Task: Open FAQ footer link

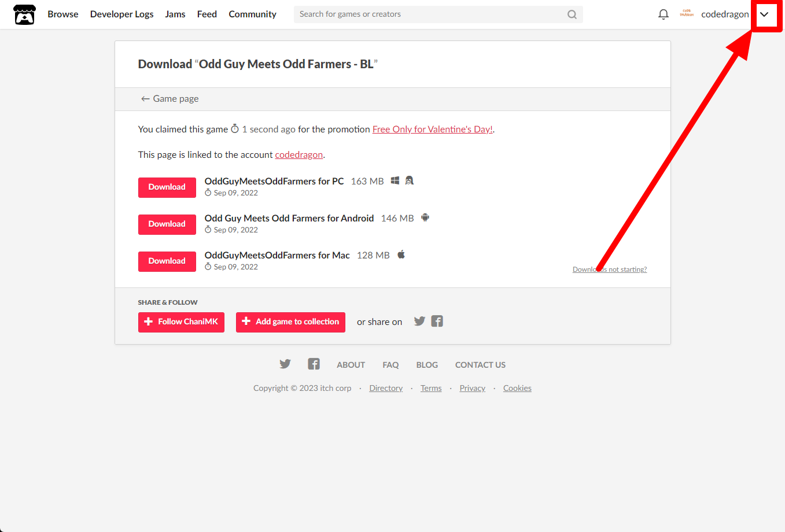Action: (x=390, y=365)
